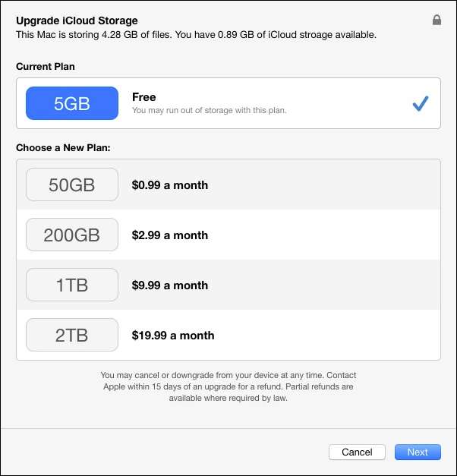The height and width of the screenshot is (476, 457).
Task: Click the Free current plan label
Action: tap(144, 97)
